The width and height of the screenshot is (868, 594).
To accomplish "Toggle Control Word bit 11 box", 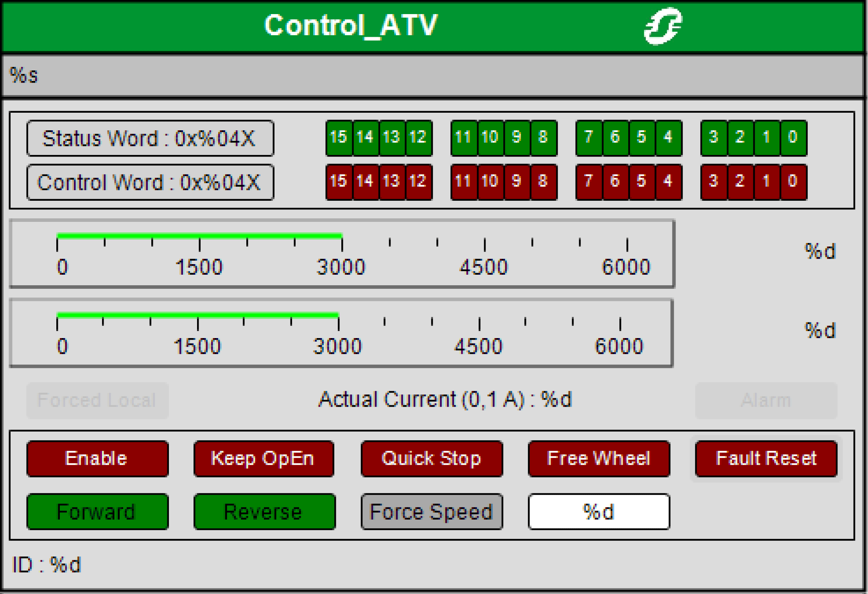I will pos(464,182).
